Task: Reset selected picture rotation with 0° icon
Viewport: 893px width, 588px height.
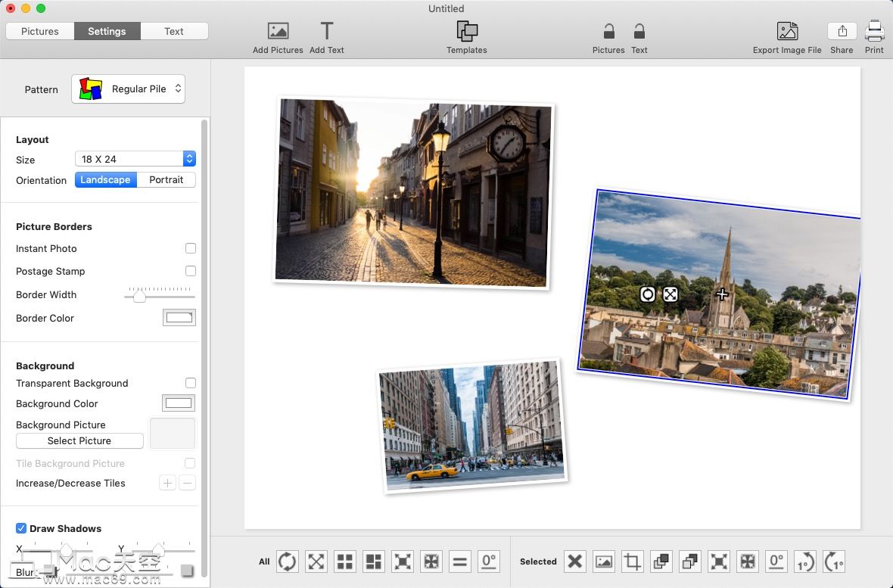Action: [x=776, y=562]
